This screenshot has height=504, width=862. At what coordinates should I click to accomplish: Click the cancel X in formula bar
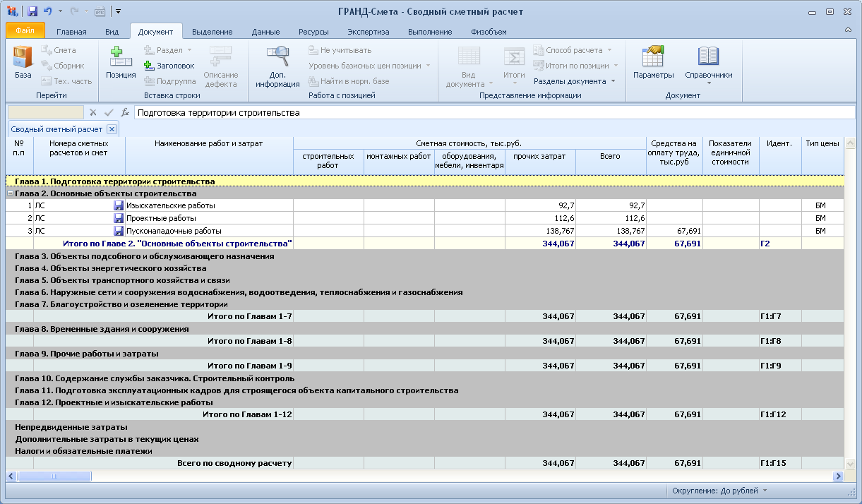92,112
